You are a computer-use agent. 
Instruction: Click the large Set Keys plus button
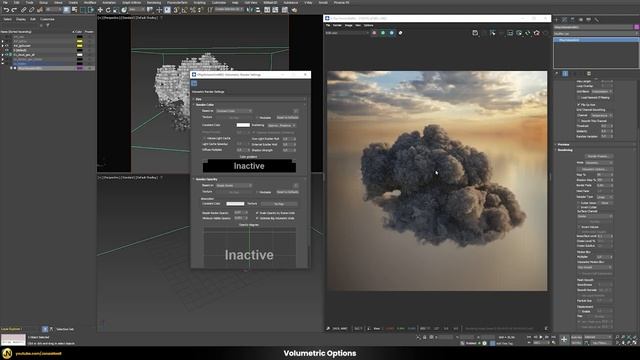pos(564,340)
